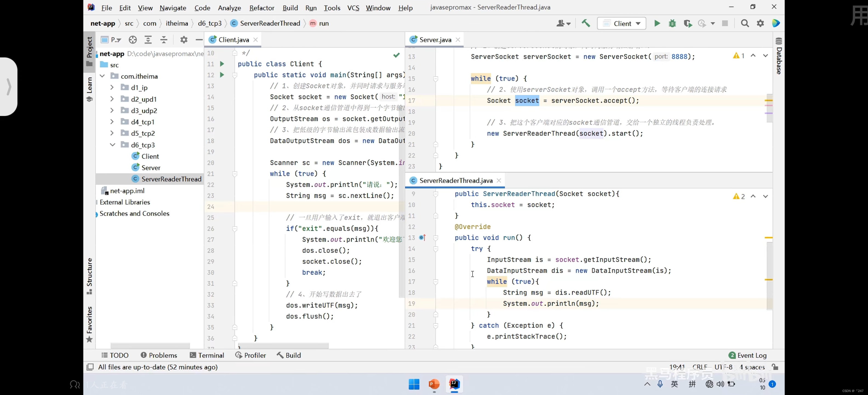Toggle the Database tool window
This screenshot has height=395, width=868.
pyautogui.click(x=779, y=56)
